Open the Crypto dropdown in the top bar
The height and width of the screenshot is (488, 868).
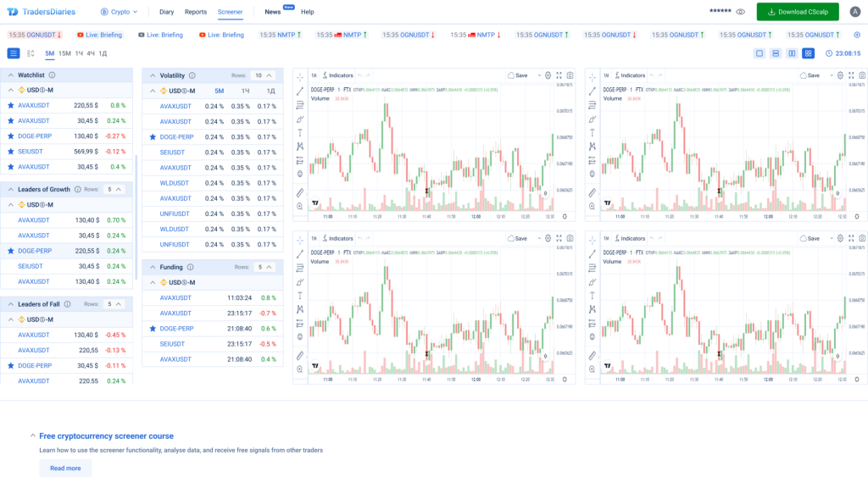pos(120,12)
